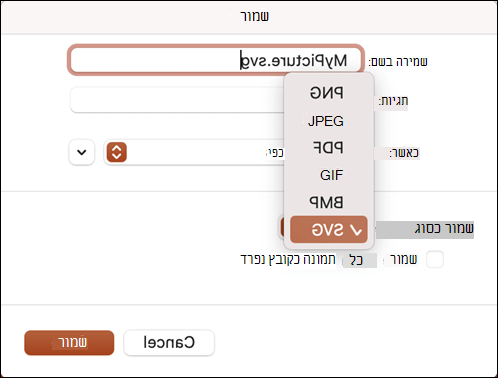Viewport: 498px width, 378px height.
Task: Click 'תמונה כקובץ נפרד' checkbox label text
Action: click(288, 259)
